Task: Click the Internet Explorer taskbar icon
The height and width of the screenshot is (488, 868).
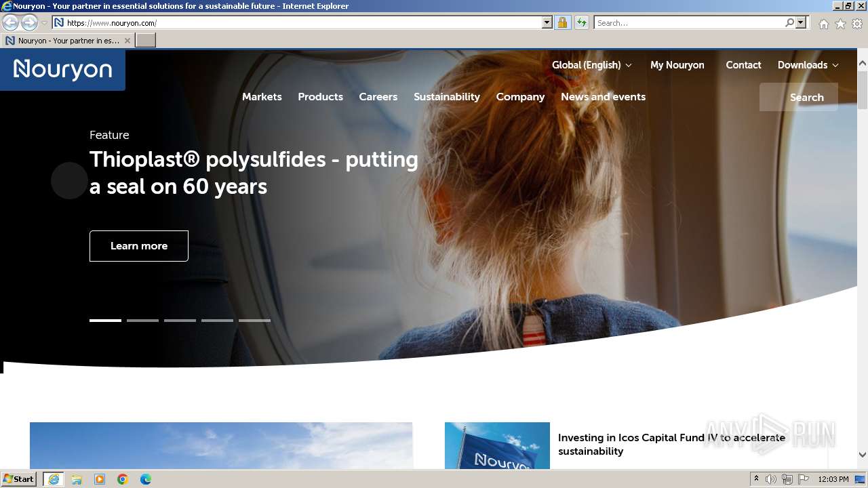Action: [x=54, y=479]
